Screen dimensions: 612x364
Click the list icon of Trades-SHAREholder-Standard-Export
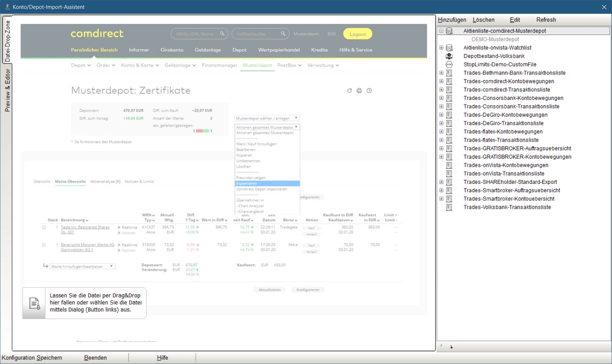[449, 182]
